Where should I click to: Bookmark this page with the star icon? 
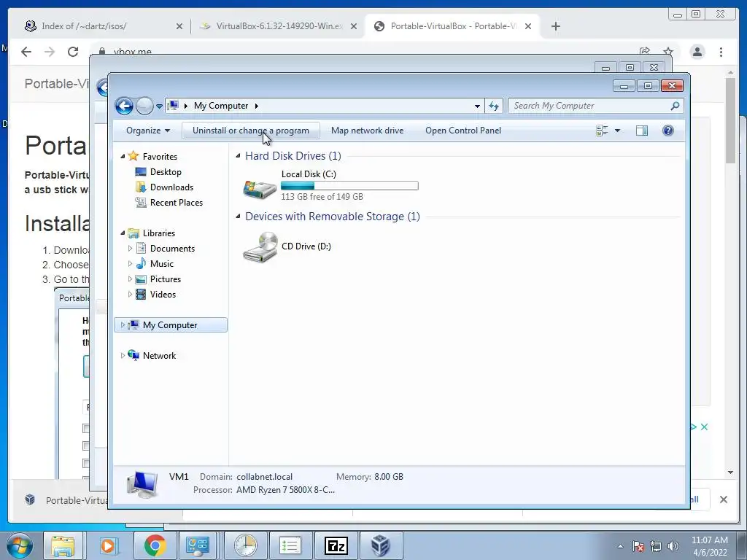668,52
